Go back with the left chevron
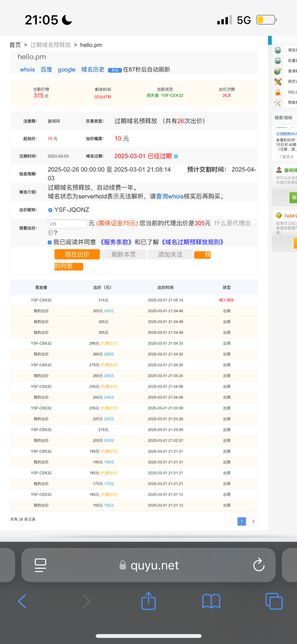This screenshot has width=297, height=644. [x=22, y=601]
